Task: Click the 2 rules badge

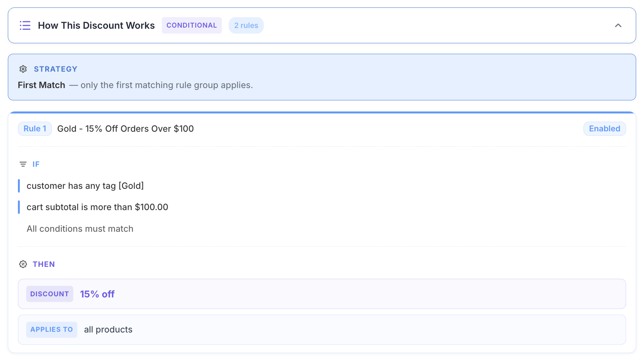Action: [246, 25]
